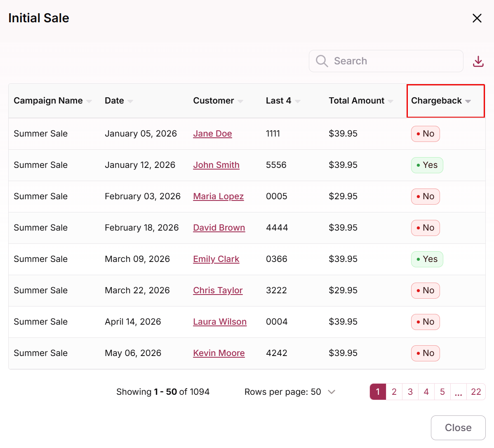Go to page 2
Viewport: 494px width, 448px height.
click(x=394, y=392)
